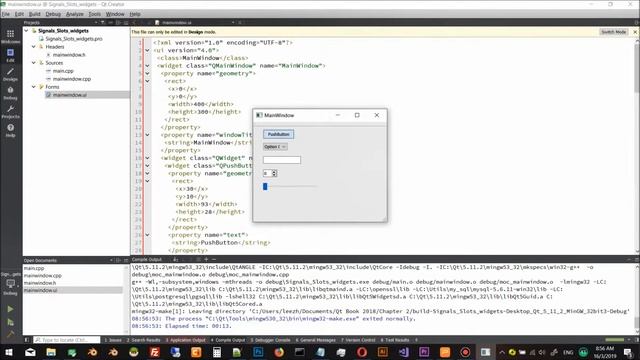Click the plus icon in the Compile Output toolbar
640x360 pixels.
[206, 259]
